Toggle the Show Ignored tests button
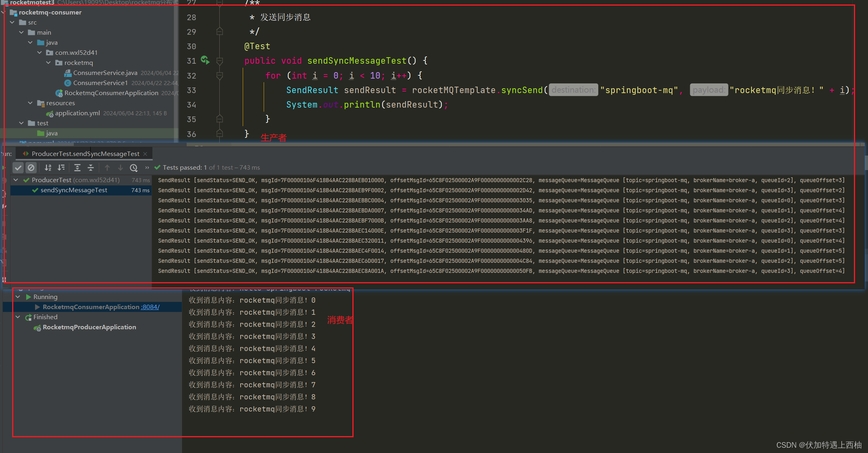868x453 pixels. click(31, 168)
